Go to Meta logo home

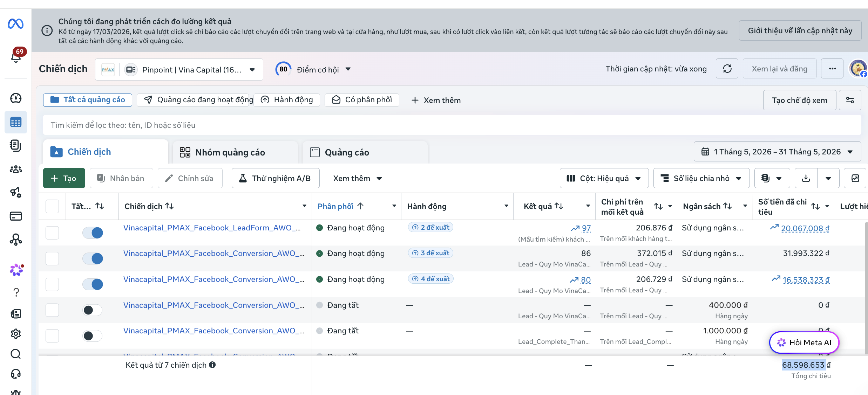(16, 24)
